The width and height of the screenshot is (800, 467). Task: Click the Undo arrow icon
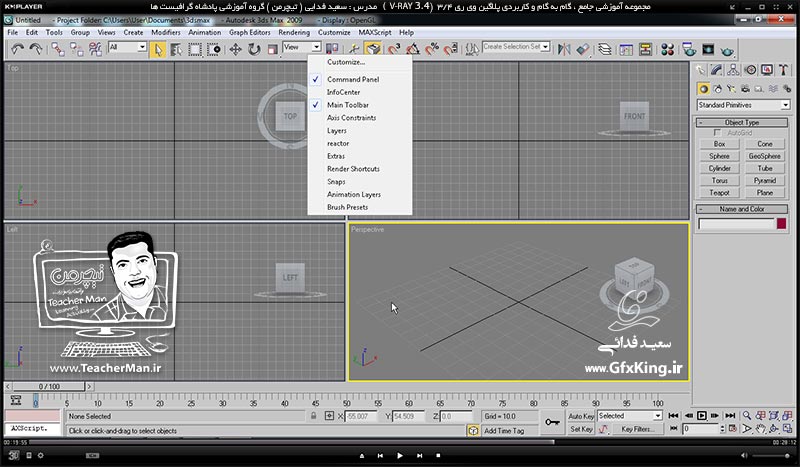pyautogui.click(x=18, y=49)
